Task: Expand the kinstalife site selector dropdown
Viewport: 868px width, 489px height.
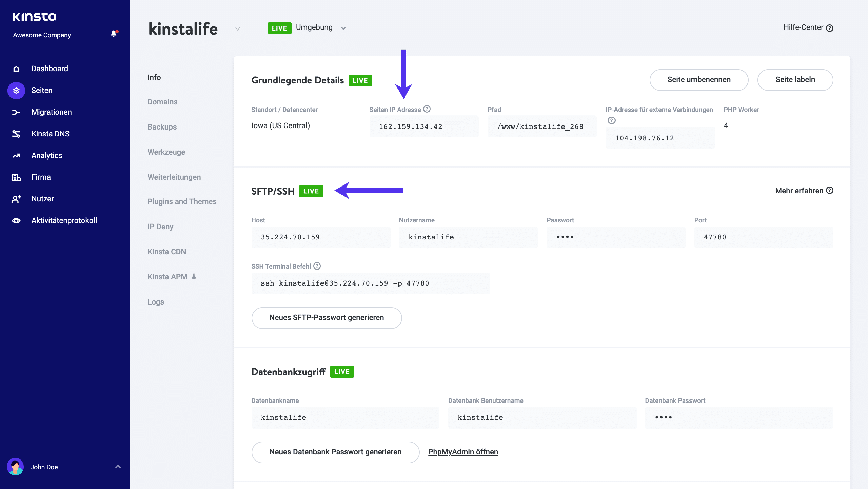Action: coord(237,29)
